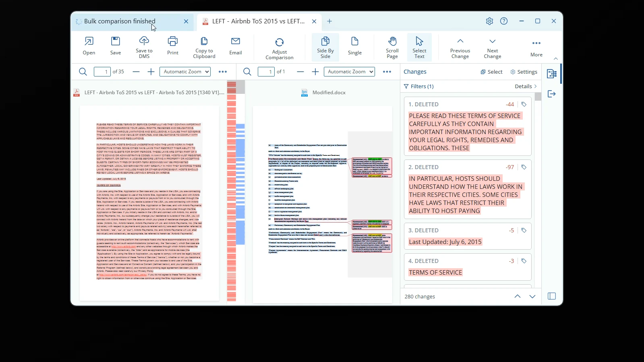644x362 pixels.
Task: Open Filters (1) in Changes panel
Action: [x=419, y=86]
